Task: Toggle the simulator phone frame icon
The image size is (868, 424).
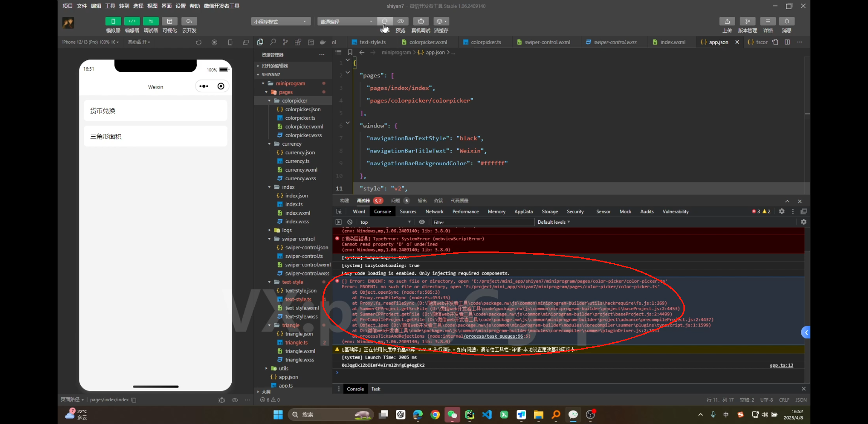Action: pos(230,42)
